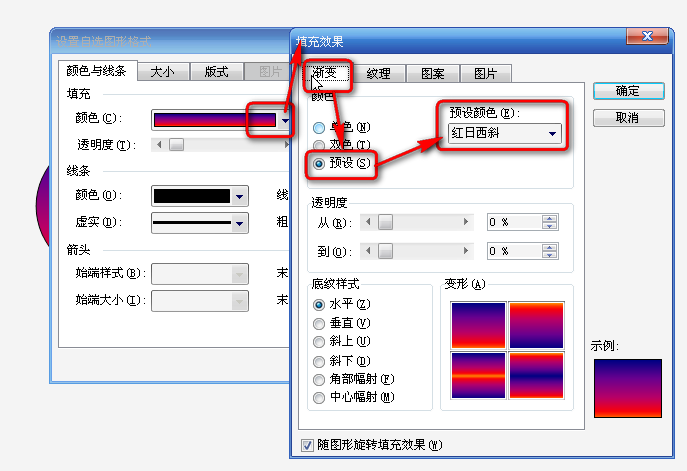This screenshot has height=471, width=687.
Task: Choose 水平 horizontal shading style
Action: click(320, 304)
